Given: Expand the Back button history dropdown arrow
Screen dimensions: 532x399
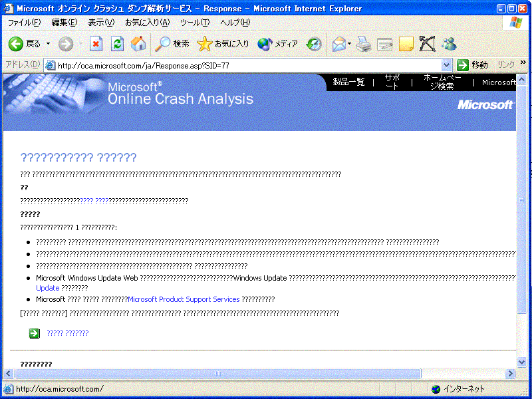Looking at the screenshot, I should (x=48, y=44).
